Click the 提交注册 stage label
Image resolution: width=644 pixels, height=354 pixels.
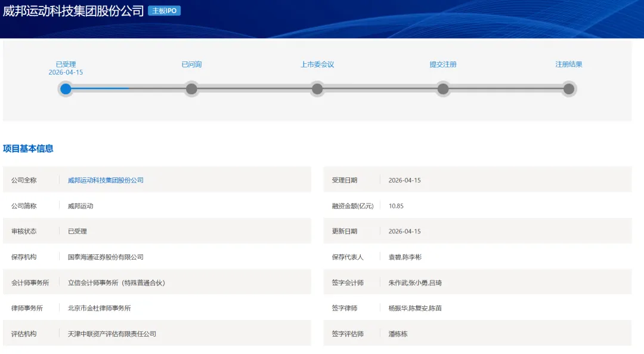(443, 64)
